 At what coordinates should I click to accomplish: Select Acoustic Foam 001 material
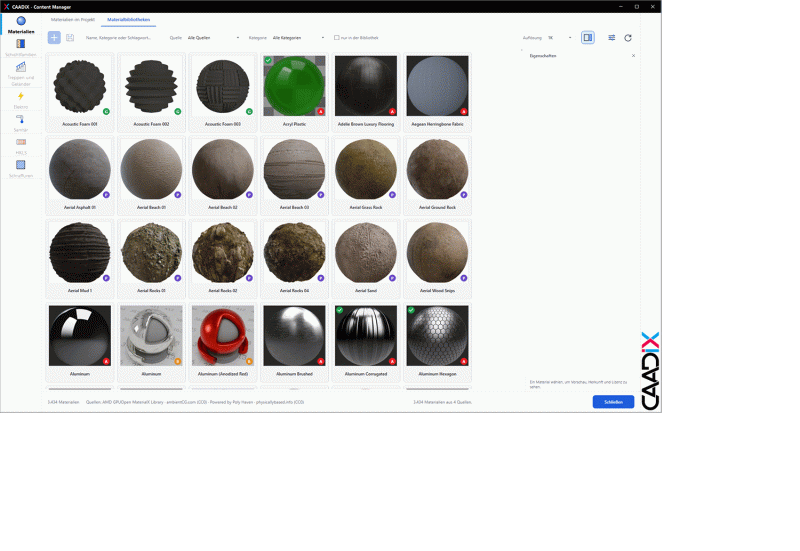(x=80, y=92)
